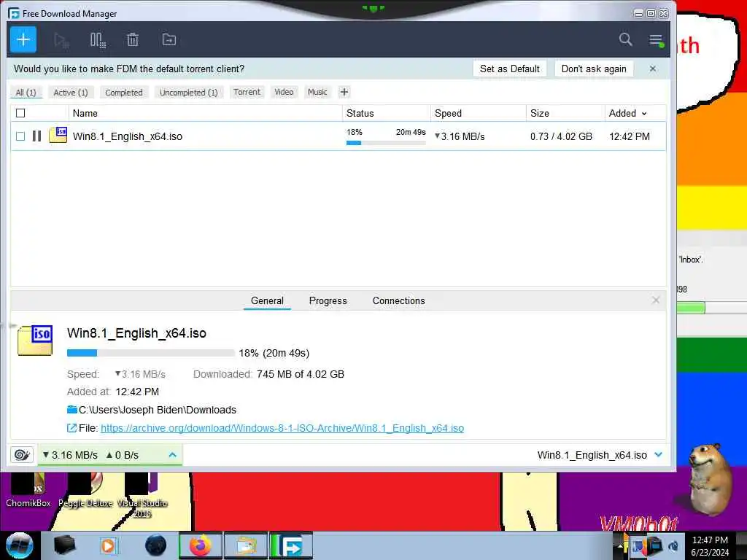This screenshot has height=560, width=747.
Task: Open the media player taskbar icon
Action: [108, 545]
